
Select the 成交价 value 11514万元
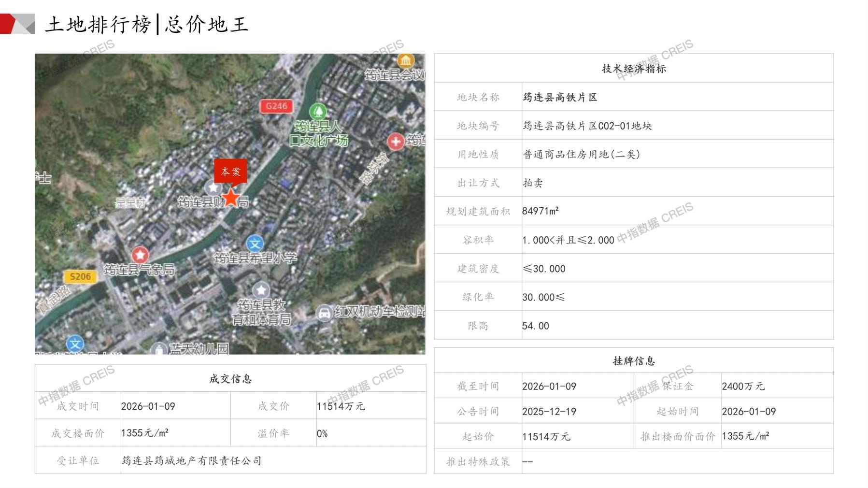coord(341,406)
